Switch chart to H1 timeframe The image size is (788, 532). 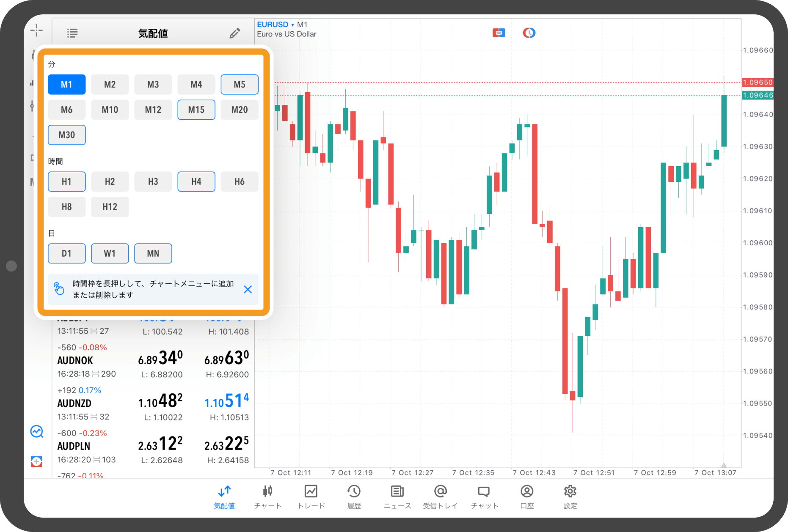[66, 181]
